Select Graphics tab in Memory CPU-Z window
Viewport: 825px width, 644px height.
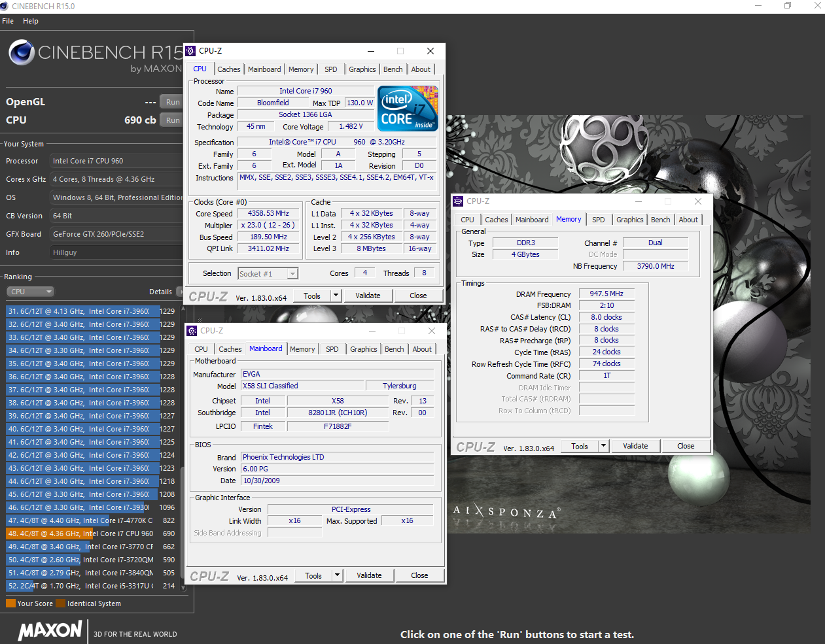pyautogui.click(x=630, y=220)
